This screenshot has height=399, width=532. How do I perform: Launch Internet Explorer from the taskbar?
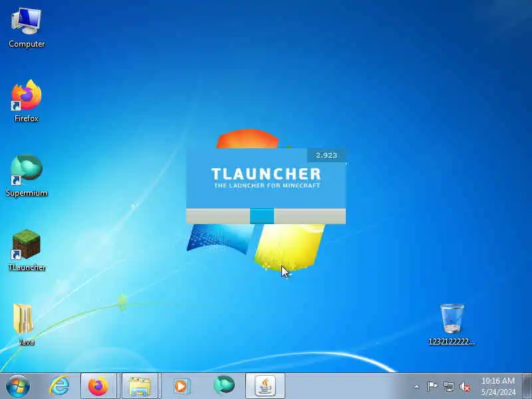(59, 386)
